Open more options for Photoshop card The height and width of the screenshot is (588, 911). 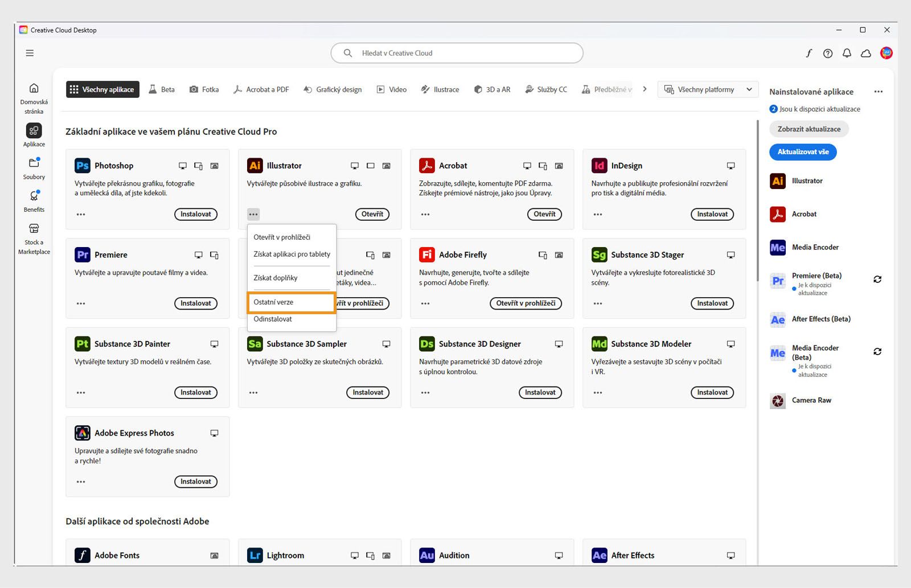pos(81,215)
